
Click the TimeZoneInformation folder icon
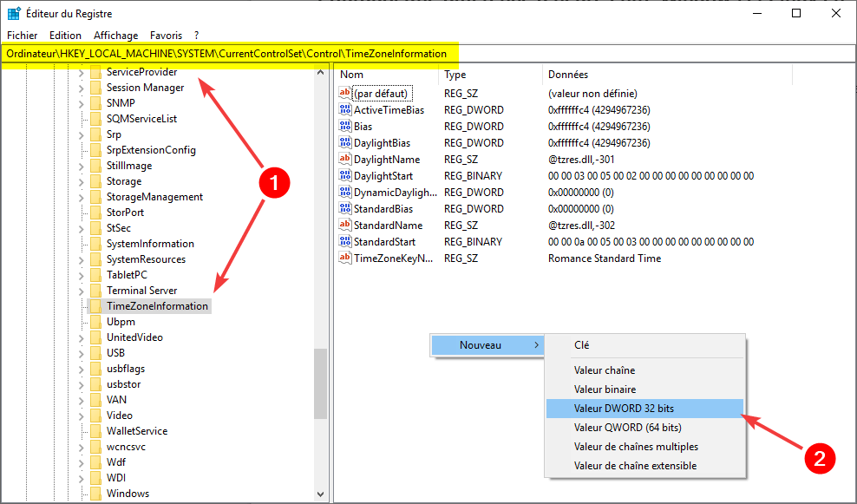tap(95, 306)
